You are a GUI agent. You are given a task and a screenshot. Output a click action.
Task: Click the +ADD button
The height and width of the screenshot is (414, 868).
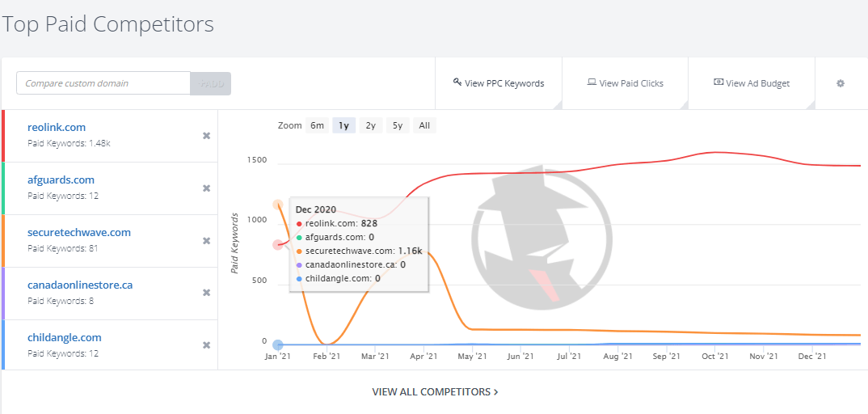click(210, 83)
